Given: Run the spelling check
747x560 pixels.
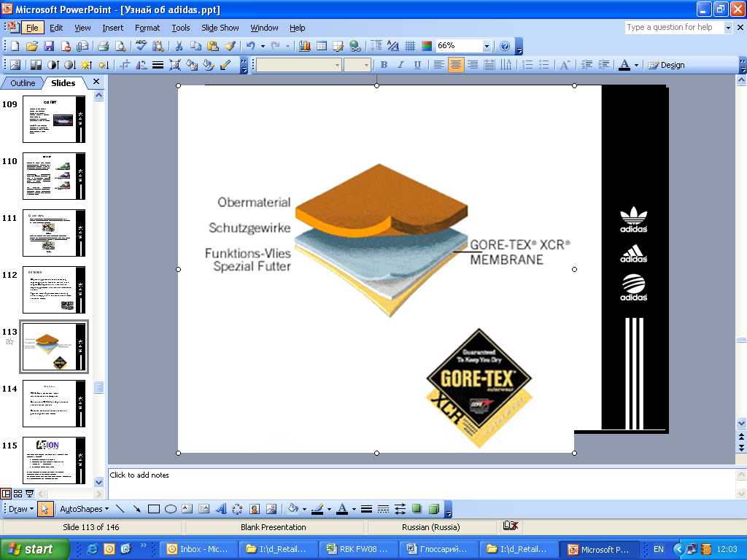Looking at the screenshot, I should point(141,46).
